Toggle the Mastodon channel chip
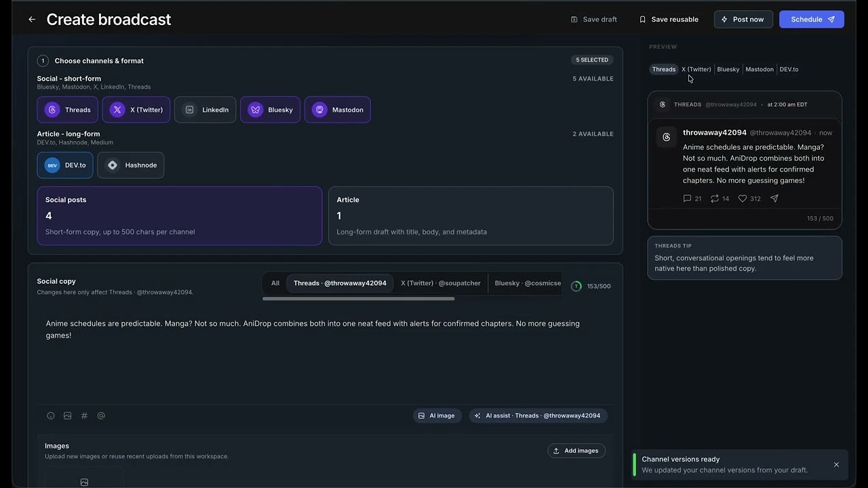This screenshot has height=488, width=868. [337, 110]
